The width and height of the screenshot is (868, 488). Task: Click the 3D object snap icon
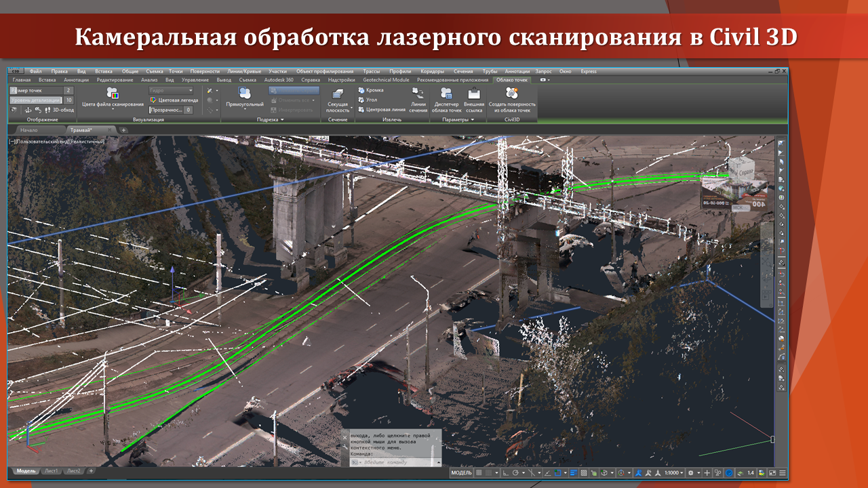[604, 472]
